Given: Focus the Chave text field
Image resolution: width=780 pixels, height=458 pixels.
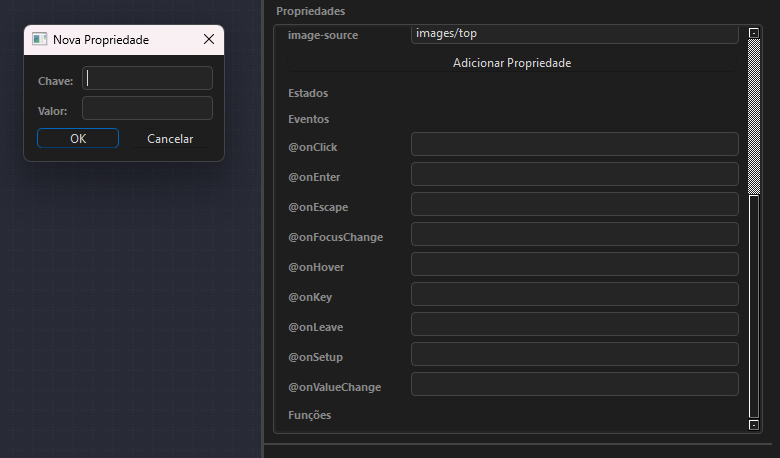Looking at the screenshot, I should pyautogui.click(x=147, y=78).
